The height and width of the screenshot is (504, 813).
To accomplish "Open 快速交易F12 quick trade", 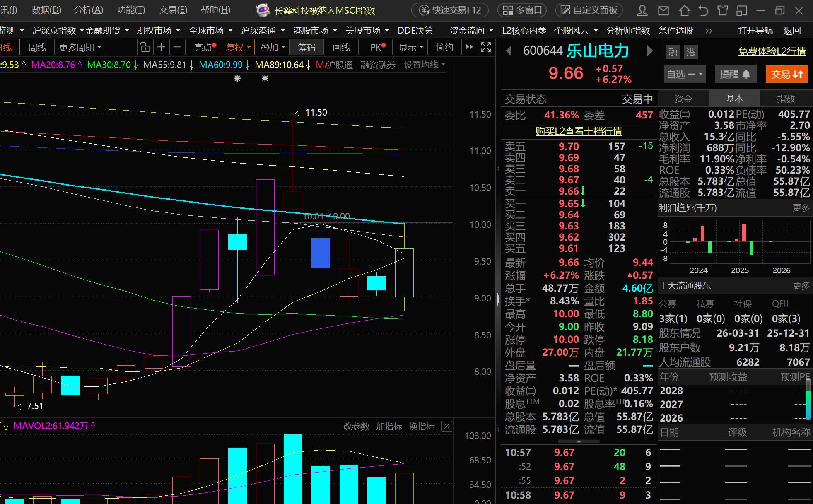I will point(450,10).
